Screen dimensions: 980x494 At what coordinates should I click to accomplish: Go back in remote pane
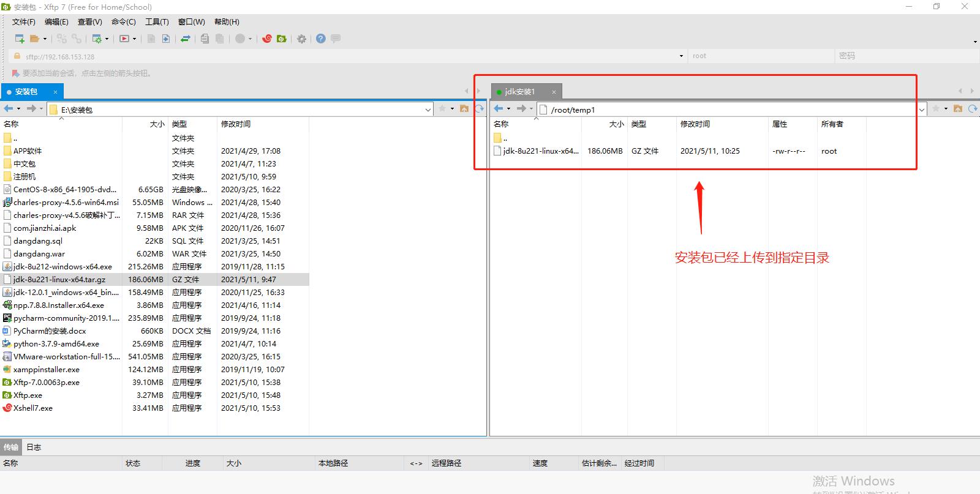click(498, 109)
